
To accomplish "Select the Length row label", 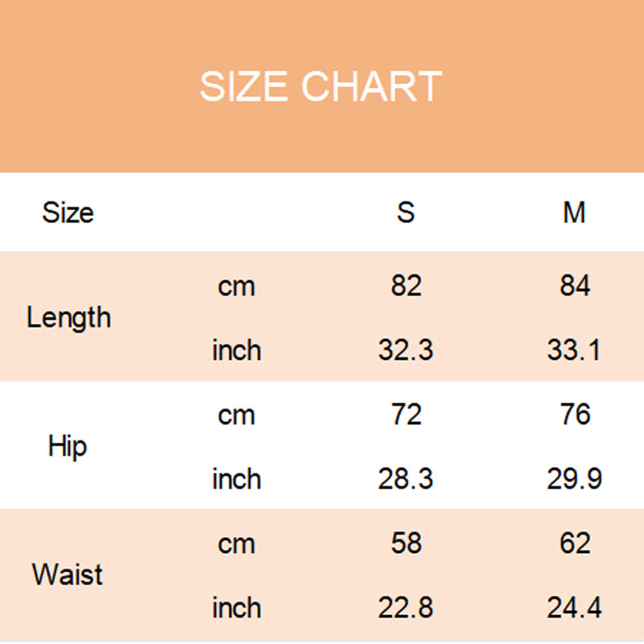I will coord(68,317).
